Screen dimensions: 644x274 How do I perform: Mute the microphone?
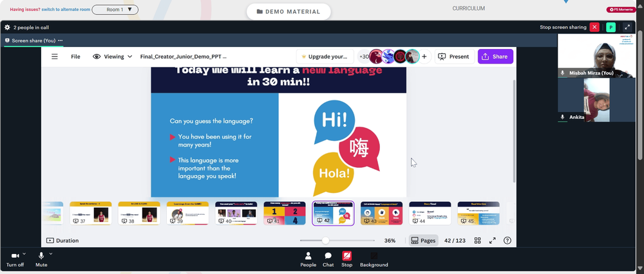41,259
